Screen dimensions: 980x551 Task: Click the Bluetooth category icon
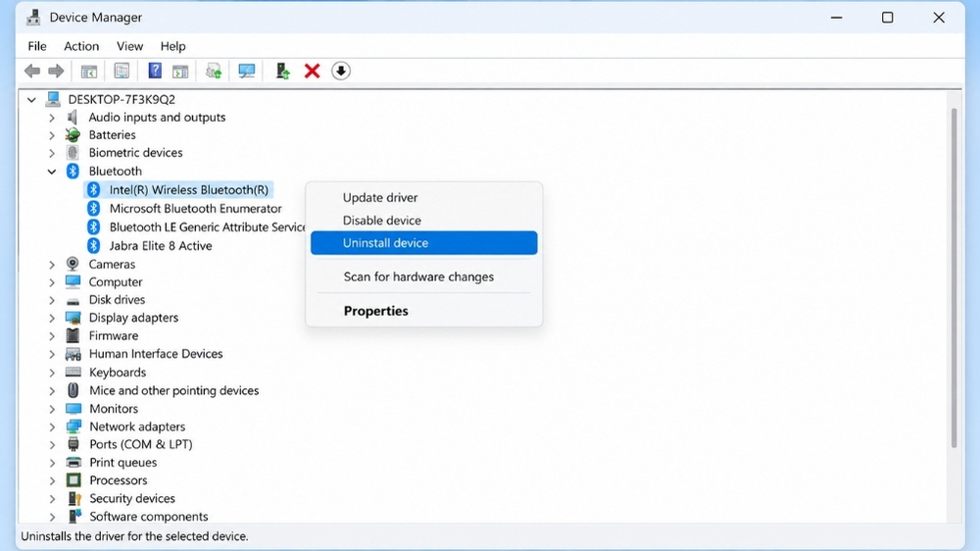coord(73,171)
